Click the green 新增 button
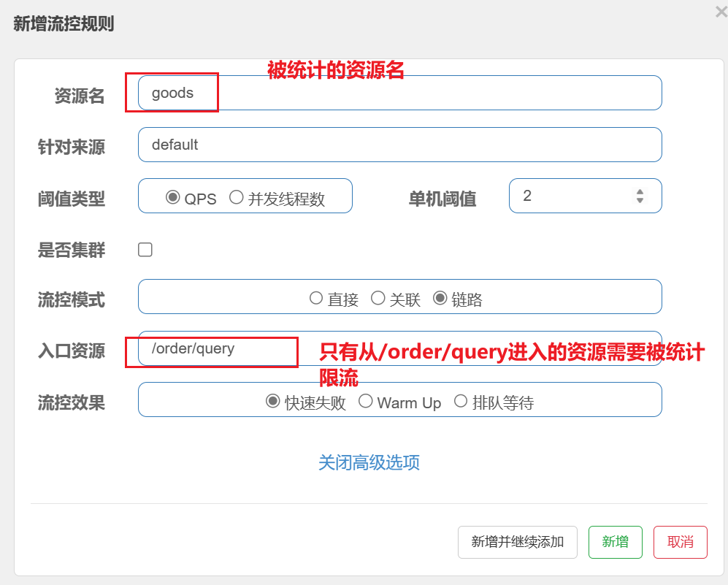The width and height of the screenshot is (728, 585). coord(615,542)
